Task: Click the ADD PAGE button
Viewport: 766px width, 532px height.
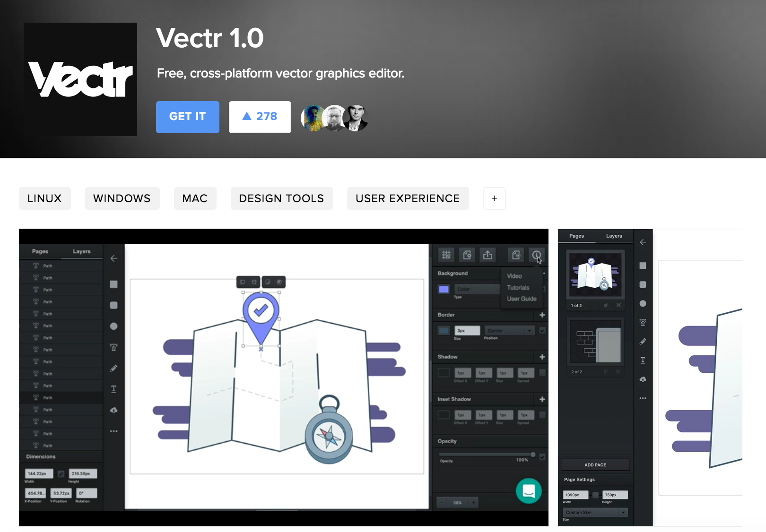Action: coord(595,465)
